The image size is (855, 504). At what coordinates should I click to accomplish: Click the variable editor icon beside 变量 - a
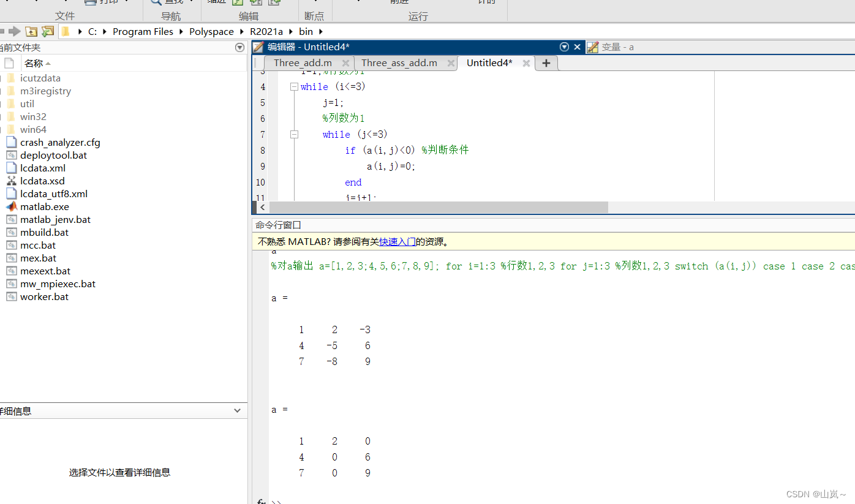(592, 47)
